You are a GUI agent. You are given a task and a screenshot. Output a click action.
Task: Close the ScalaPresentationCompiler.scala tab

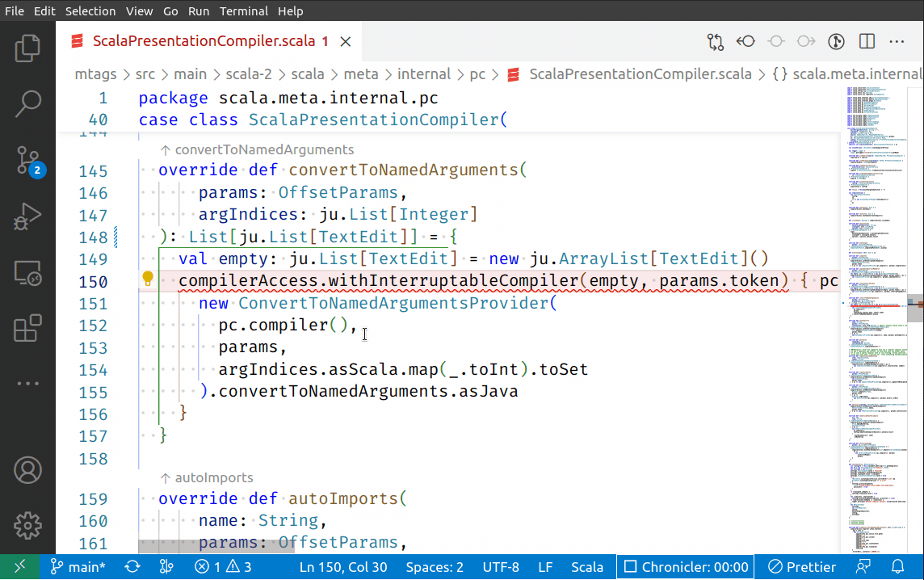click(x=346, y=41)
